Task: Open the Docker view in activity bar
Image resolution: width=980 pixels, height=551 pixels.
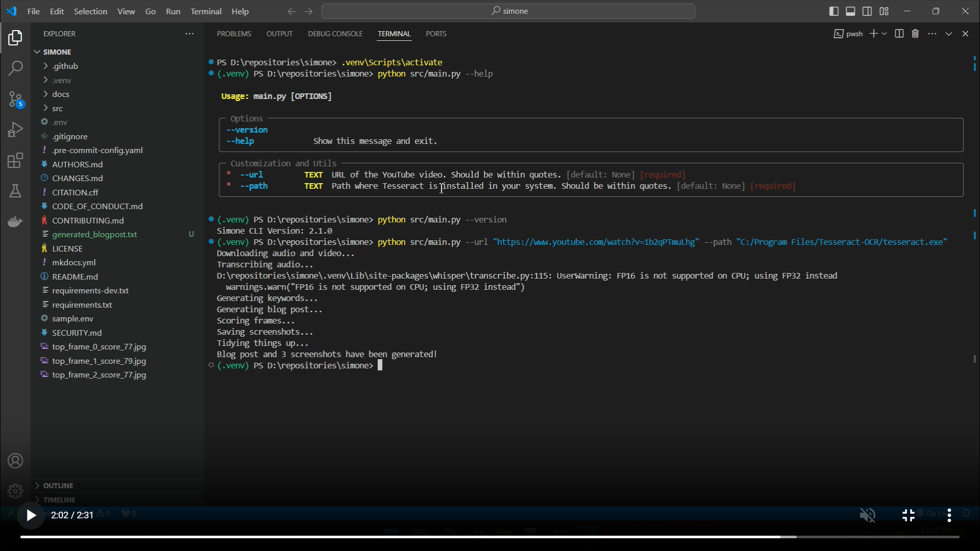Action: point(15,222)
